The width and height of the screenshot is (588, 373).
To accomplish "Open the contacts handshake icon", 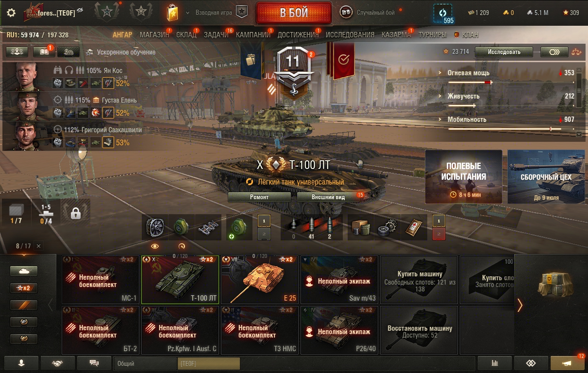I will click(58, 363).
